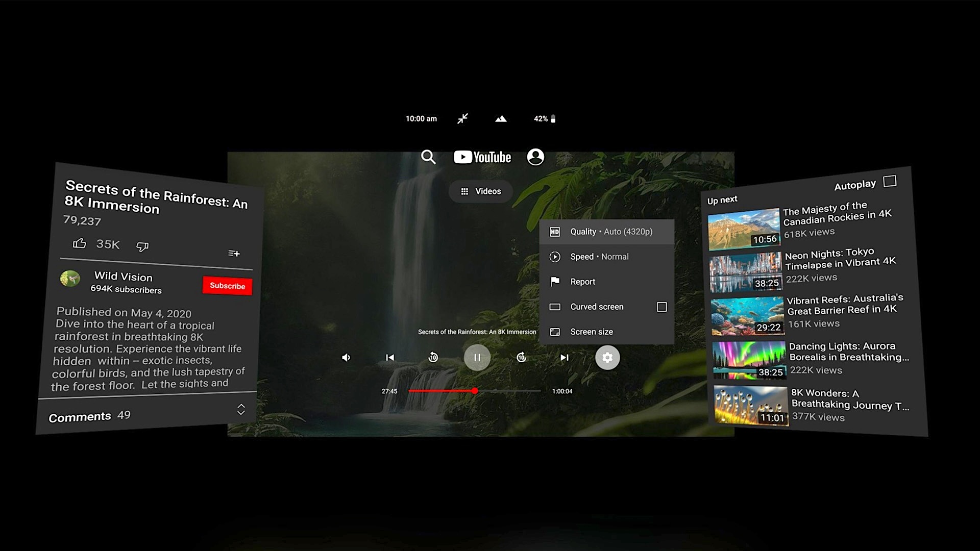Open Screen size option
Screen dimensions: 980x551
tap(606, 332)
